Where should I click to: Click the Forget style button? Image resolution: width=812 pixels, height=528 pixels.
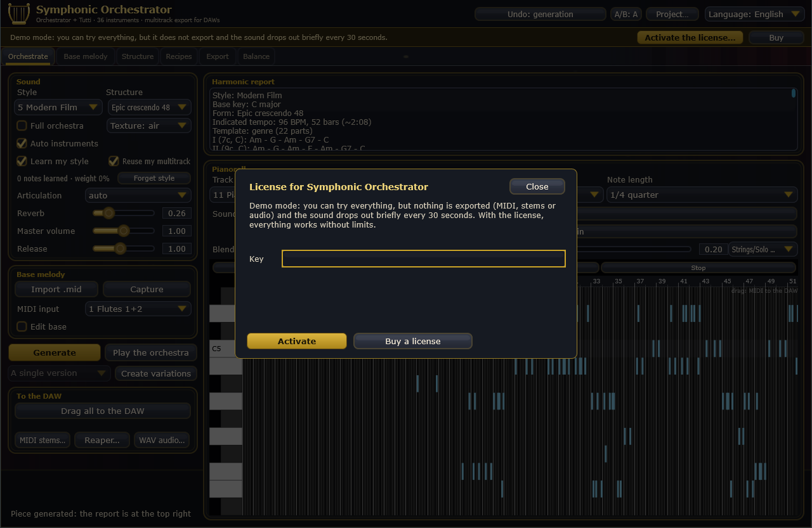154,178
